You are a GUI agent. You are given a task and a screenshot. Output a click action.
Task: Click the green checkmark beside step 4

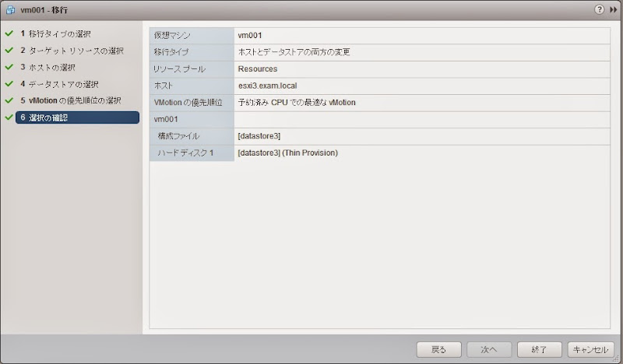click(9, 84)
